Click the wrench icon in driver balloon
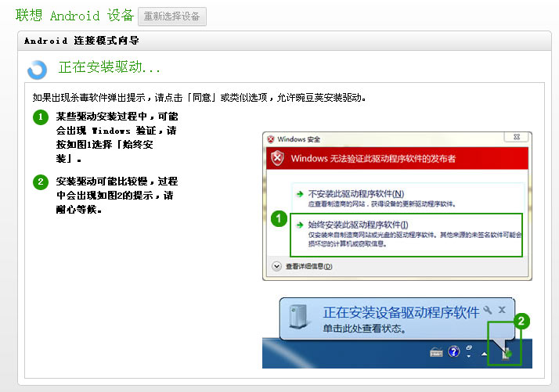The width and height of the screenshot is (559, 392). pos(488,309)
